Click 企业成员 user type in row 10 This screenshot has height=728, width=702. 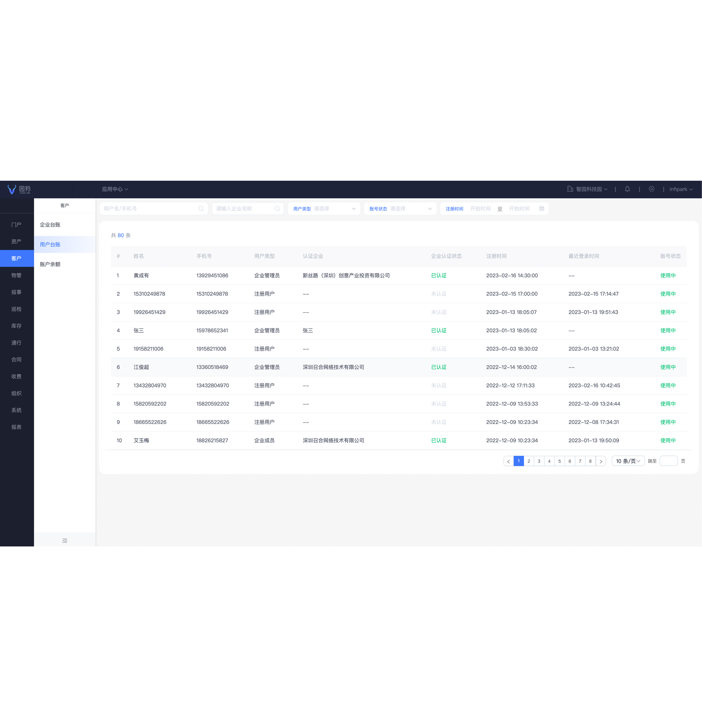pos(264,440)
